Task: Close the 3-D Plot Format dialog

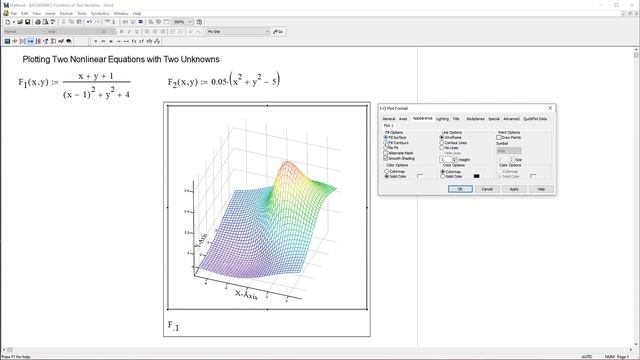Action: pos(550,108)
